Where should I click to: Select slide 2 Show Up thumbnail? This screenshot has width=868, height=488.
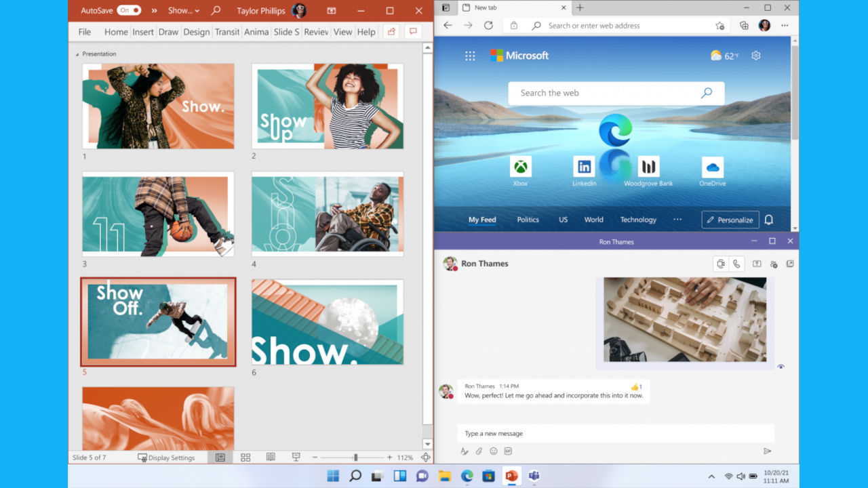click(328, 106)
